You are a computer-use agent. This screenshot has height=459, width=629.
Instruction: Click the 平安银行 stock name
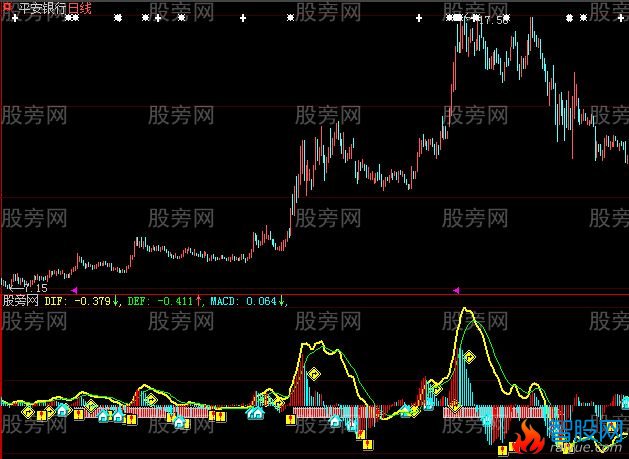coord(41,8)
